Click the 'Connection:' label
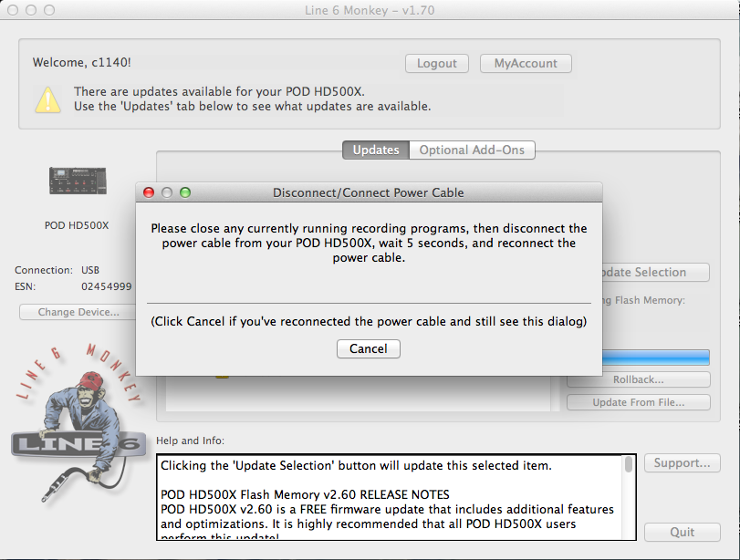 click(x=44, y=270)
